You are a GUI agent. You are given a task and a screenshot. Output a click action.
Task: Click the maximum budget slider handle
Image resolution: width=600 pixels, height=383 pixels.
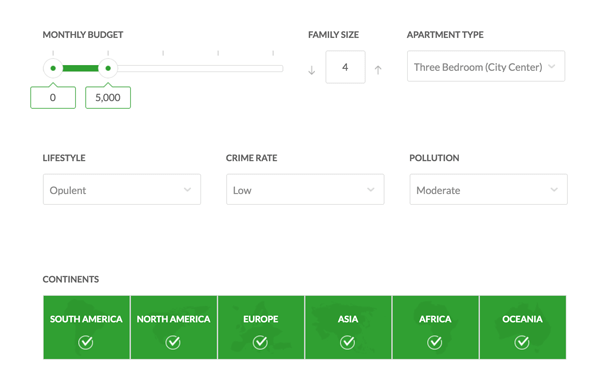click(108, 68)
